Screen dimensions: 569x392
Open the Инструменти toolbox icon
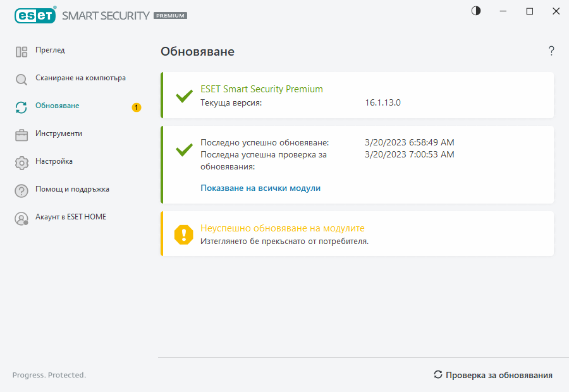point(21,133)
